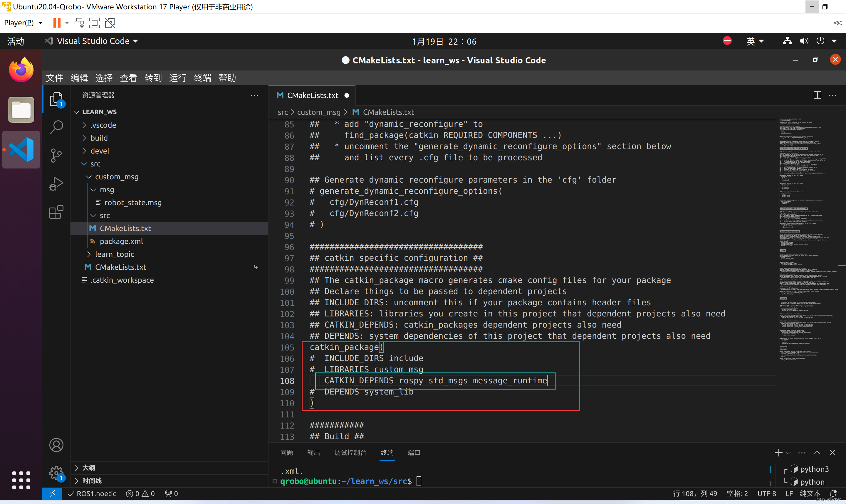The image size is (846, 504).
Task: Click custom_msg in editor breadcrumb
Action: [318, 112]
